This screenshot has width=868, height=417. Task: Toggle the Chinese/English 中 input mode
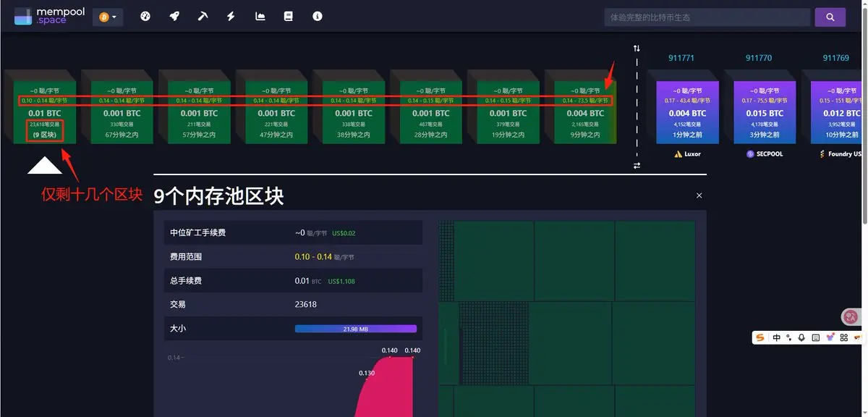click(x=776, y=337)
